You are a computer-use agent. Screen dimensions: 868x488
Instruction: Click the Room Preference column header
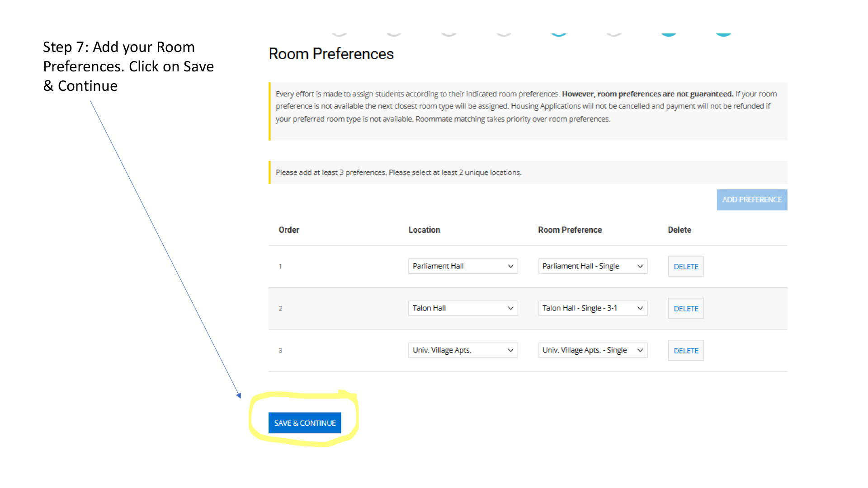pyautogui.click(x=570, y=230)
